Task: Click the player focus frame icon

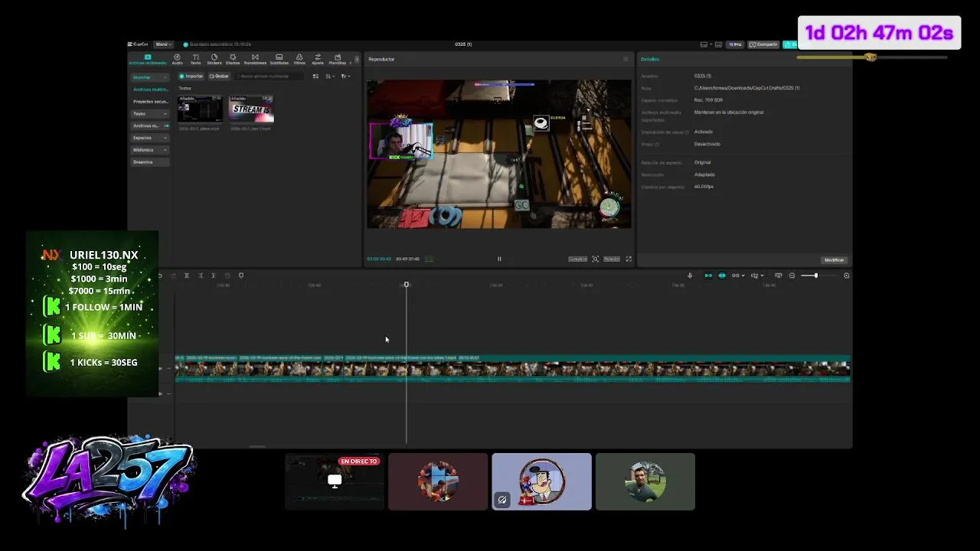Action: tap(596, 259)
